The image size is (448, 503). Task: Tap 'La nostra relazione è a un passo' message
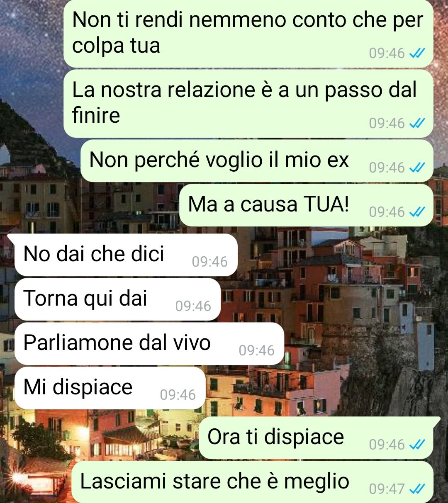tap(248, 103)
